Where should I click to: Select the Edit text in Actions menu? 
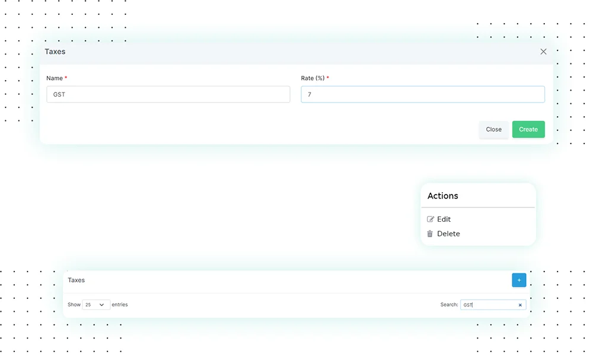pos(444,219)
